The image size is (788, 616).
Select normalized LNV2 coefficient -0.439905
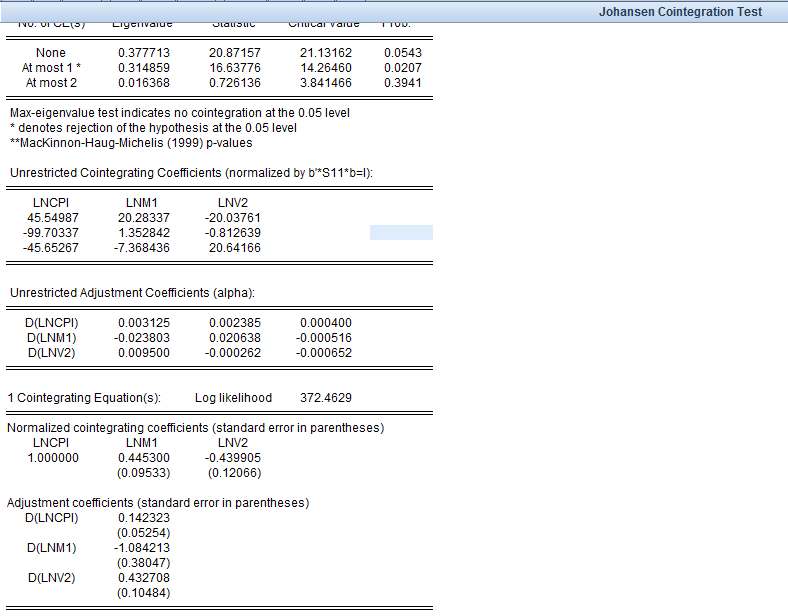[x=233, y=458]
